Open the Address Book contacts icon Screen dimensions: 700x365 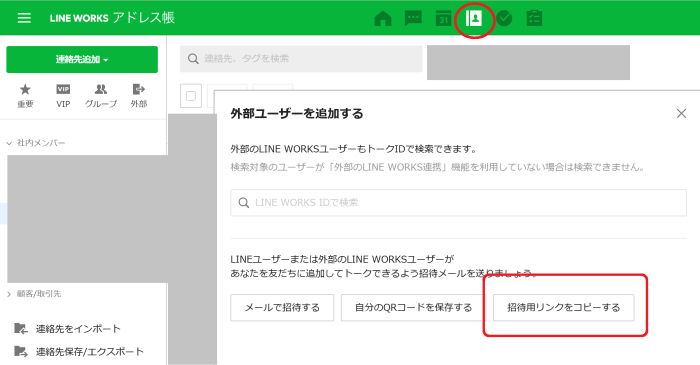(x=474, y=18)
